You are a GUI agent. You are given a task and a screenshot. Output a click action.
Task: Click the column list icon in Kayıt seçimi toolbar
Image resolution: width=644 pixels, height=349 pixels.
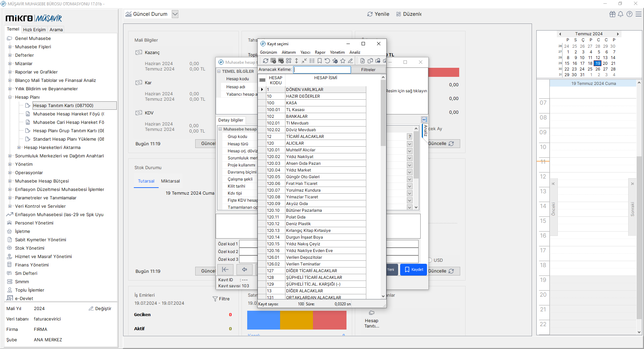coord(312,61)
